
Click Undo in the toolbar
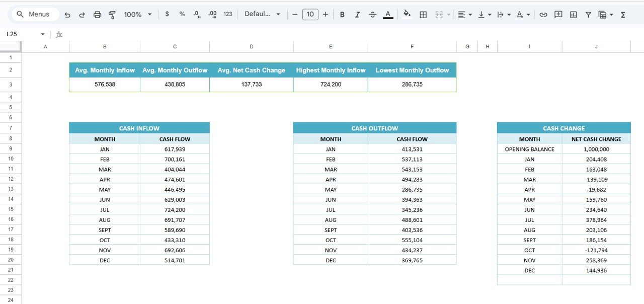(67, 15)
